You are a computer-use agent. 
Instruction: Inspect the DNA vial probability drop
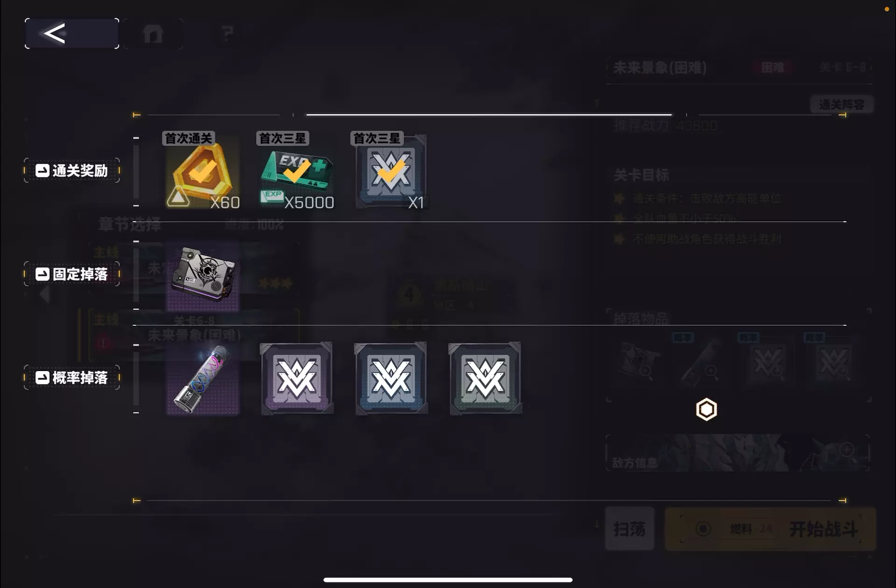pos(203,379)
